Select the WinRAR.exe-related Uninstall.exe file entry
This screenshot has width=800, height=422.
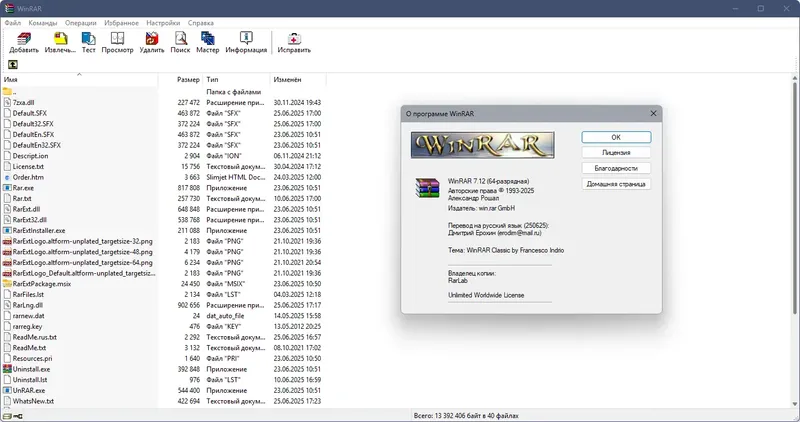tap(31, 369)
